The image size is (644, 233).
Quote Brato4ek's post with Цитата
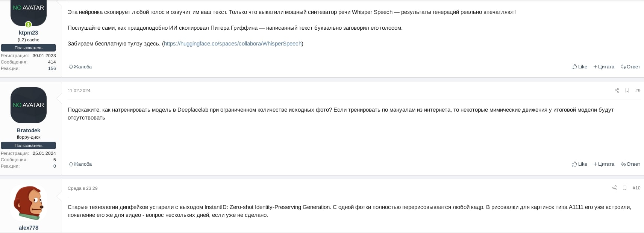(x=604, y=164)
